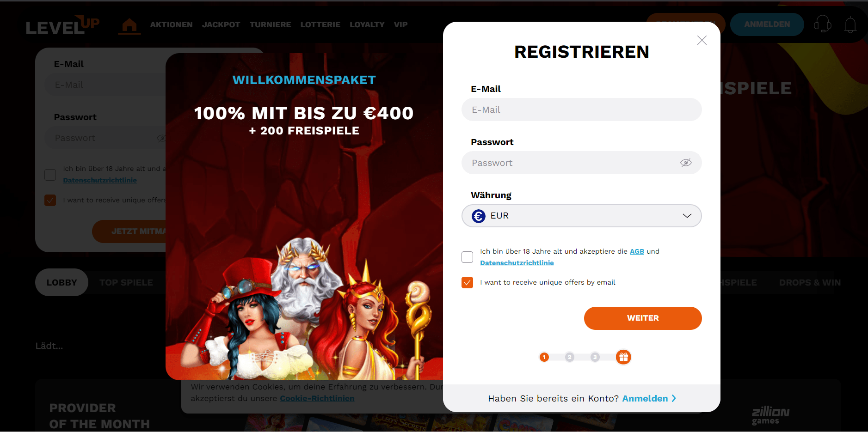The height and width of the screenshot is (432, 868).
Task: Select the Lobby tab
Action: click(62, 282)
